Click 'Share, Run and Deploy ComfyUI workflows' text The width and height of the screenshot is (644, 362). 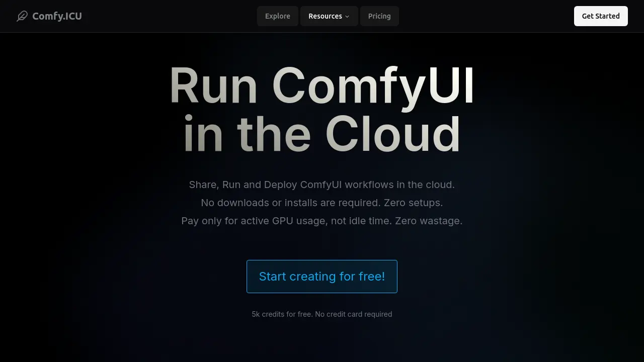pos(322,185)
